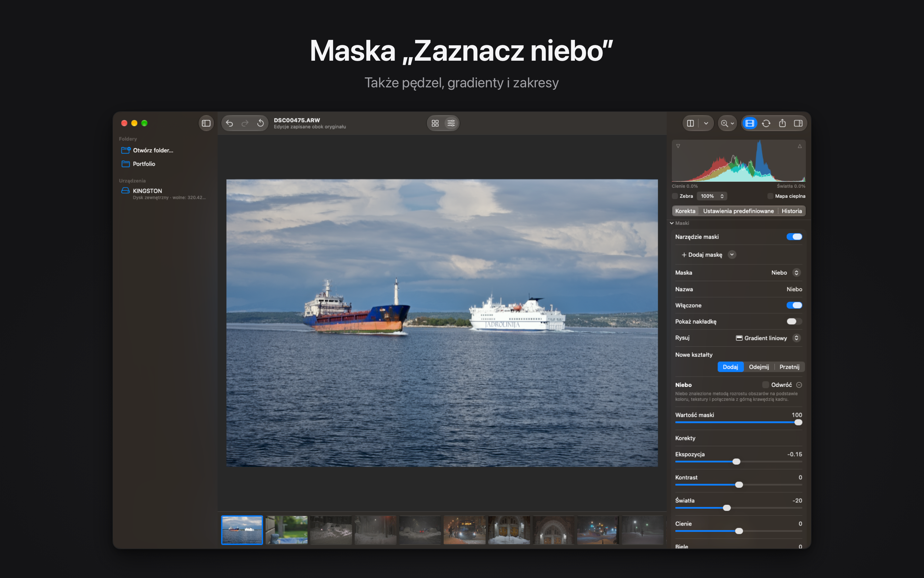The width and height of the screenshot is (924, 578).
Task: Toggle the left sidebar icon
Action: pyautogui.click(x=206, y=123)
